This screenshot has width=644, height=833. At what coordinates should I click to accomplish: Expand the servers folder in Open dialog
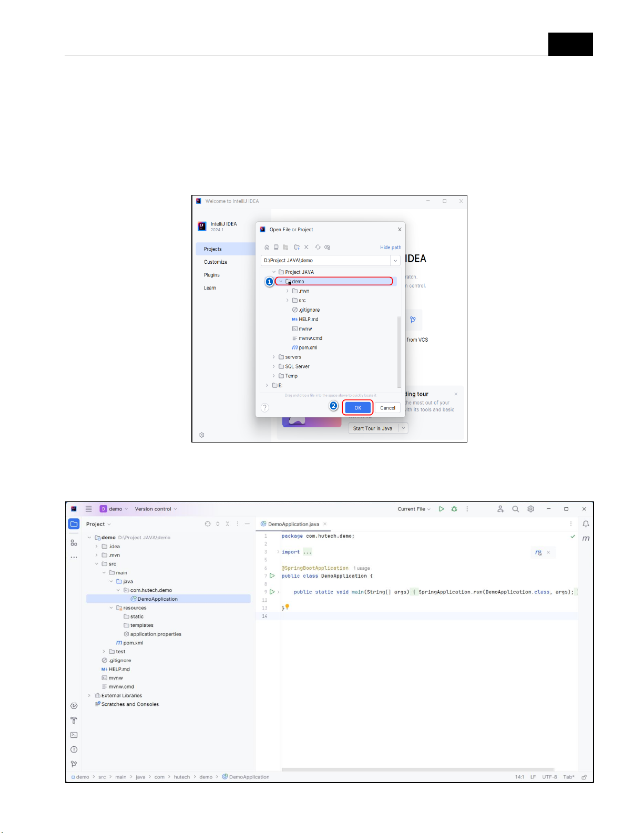coord(273,357)
